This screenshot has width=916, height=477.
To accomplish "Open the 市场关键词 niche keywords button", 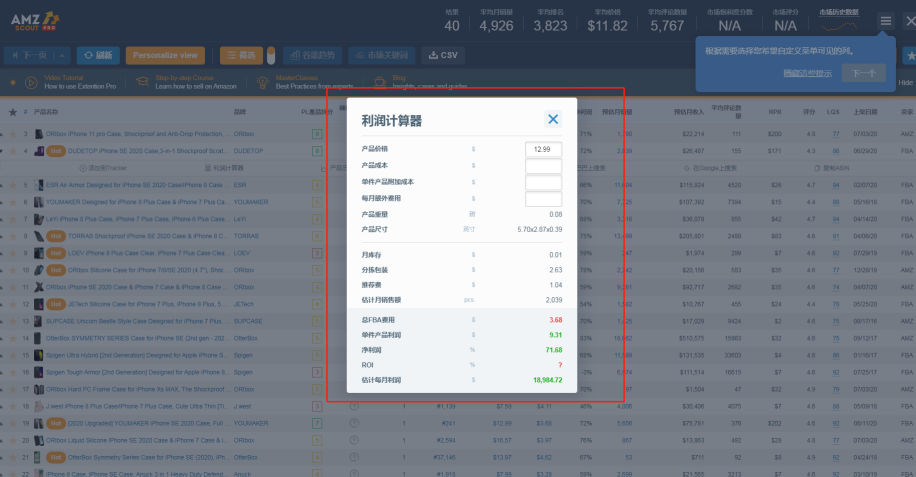I will coord(381,55).
